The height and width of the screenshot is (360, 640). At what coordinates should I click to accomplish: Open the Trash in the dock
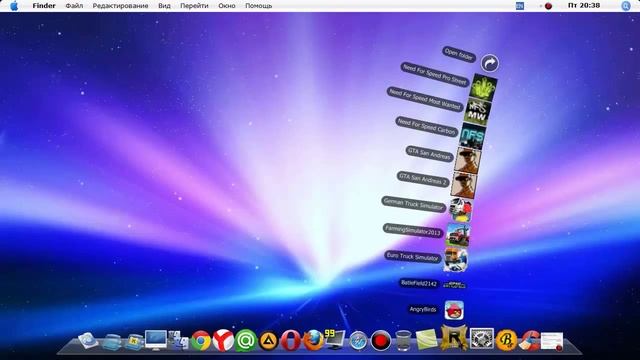(403, 340)
